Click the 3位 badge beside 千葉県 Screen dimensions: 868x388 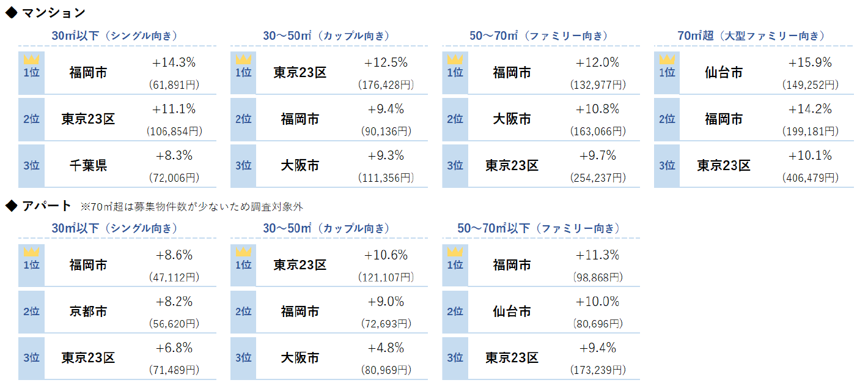31,165
